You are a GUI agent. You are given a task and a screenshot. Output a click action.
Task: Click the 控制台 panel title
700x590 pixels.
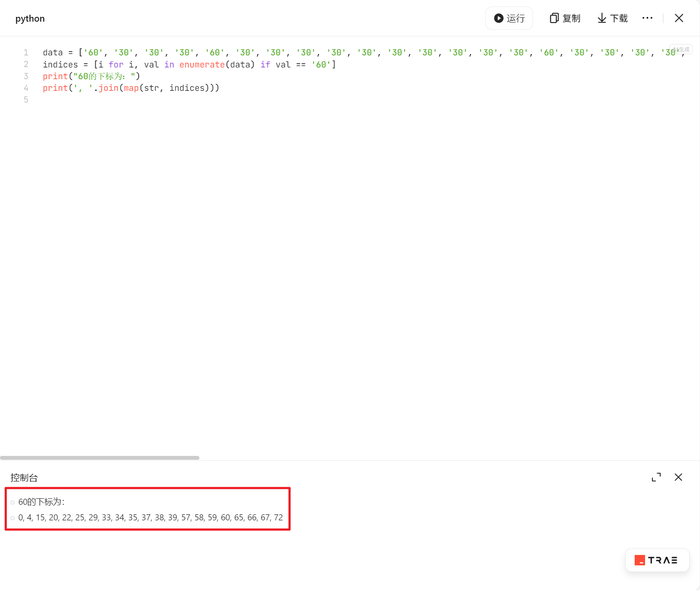click(x=24, y=478)
